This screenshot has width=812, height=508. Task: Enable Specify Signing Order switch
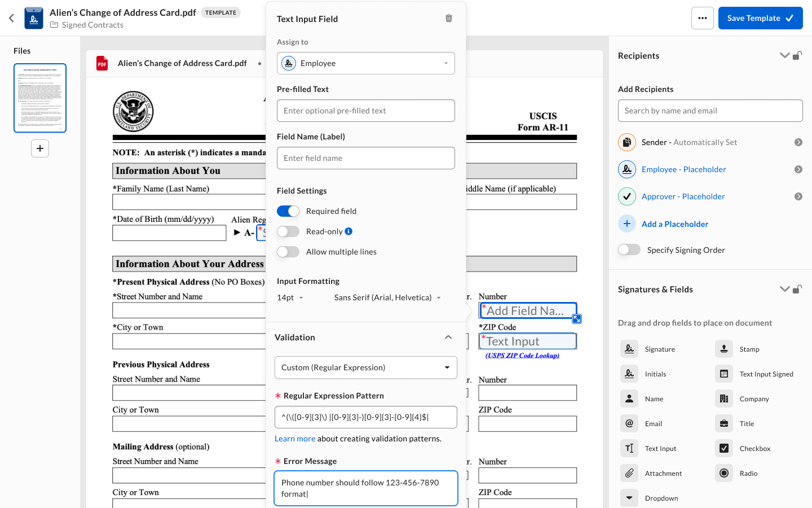629,249
